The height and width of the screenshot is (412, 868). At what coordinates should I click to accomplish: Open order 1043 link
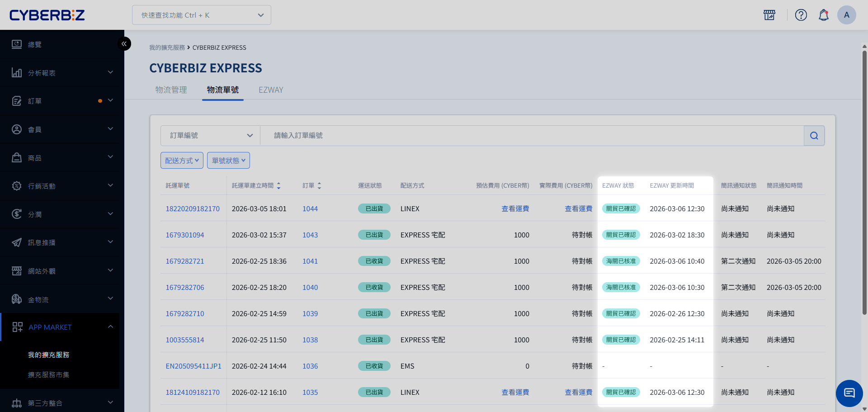coord(310,235)
